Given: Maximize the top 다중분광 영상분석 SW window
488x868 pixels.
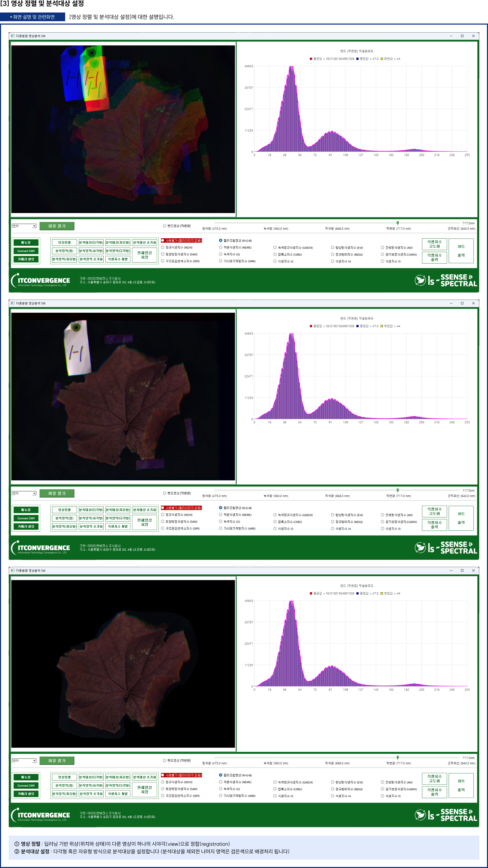Looking at the screenshot, I should (x=462, y=36).
